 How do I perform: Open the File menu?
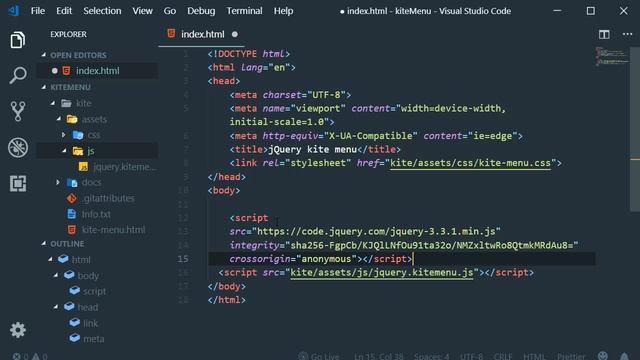point(38,11)
